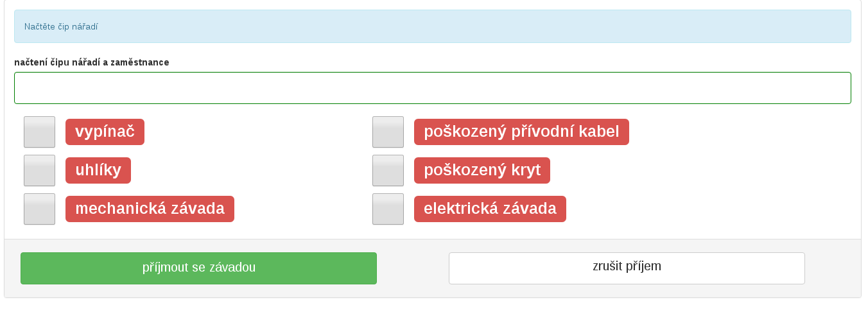Click the red vypínač label

[105, 132]
